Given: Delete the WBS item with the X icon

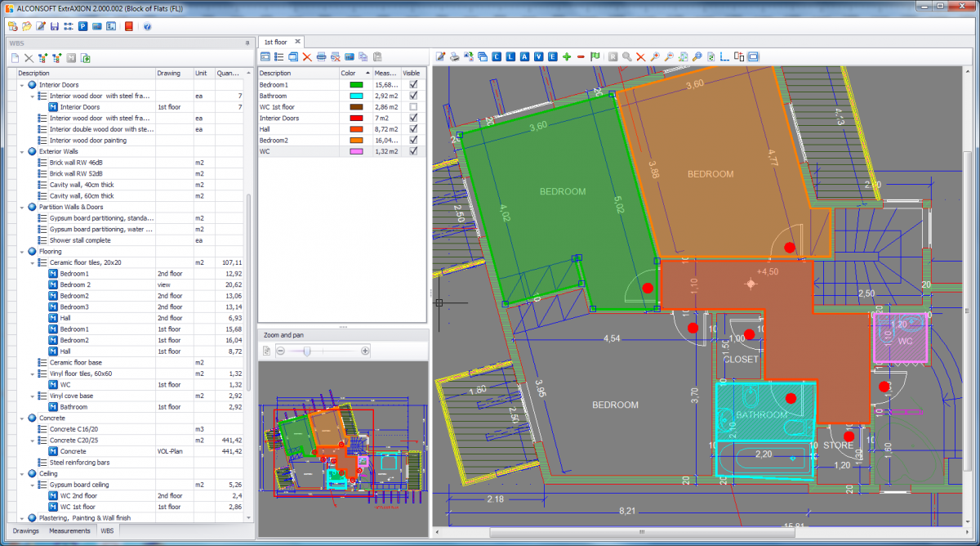Looking at the screenshot, I should tap(29, 58).
